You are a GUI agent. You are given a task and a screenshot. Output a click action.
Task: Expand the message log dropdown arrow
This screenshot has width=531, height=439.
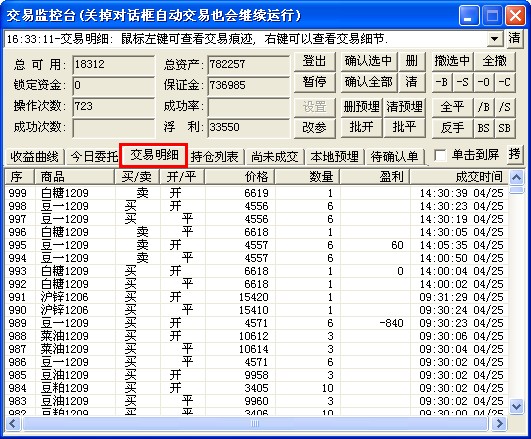tap(494, 39)
